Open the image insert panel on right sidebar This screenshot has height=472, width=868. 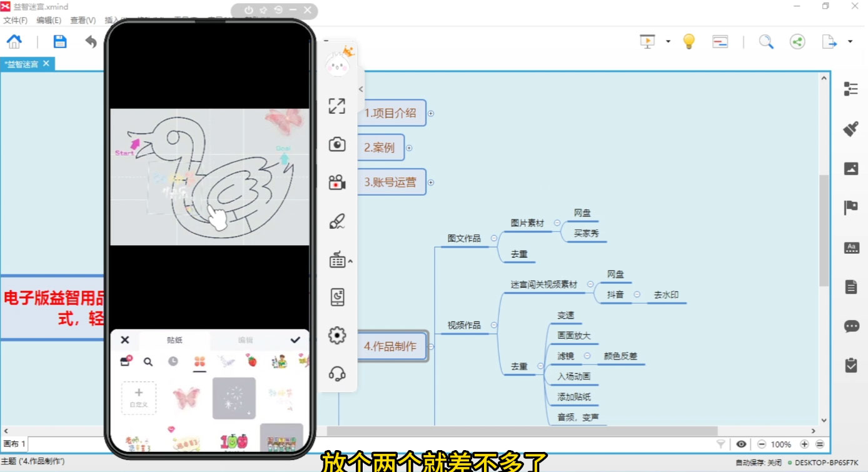851,168
